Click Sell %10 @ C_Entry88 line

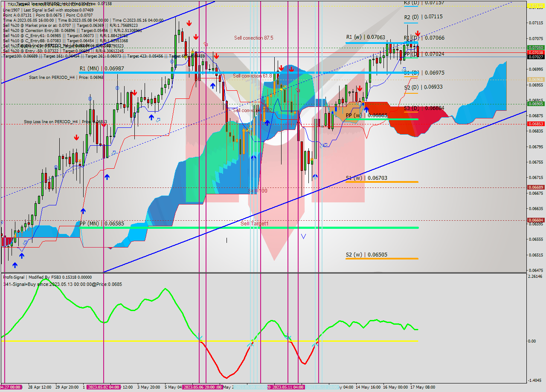[x=65, y=40]
